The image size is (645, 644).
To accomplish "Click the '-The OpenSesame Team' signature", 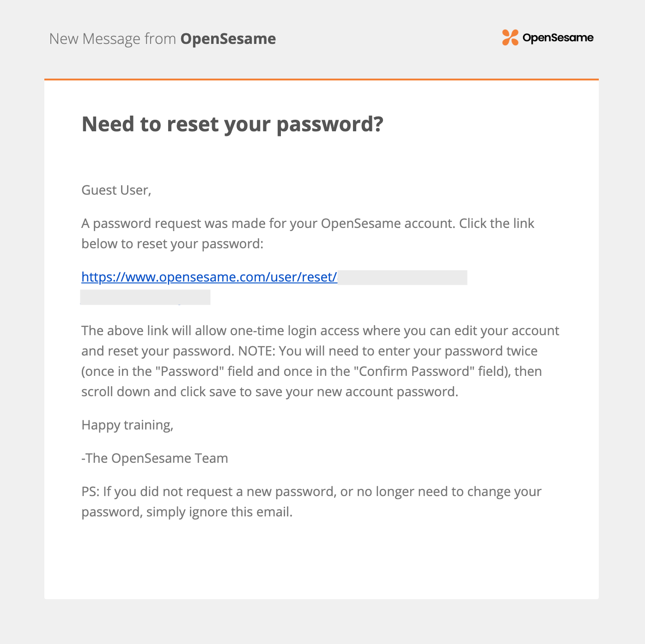I will click(155, 459).
